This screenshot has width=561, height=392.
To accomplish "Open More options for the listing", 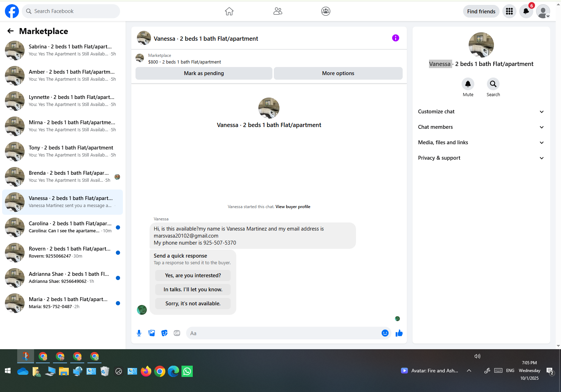I will (x=338, y=73).
